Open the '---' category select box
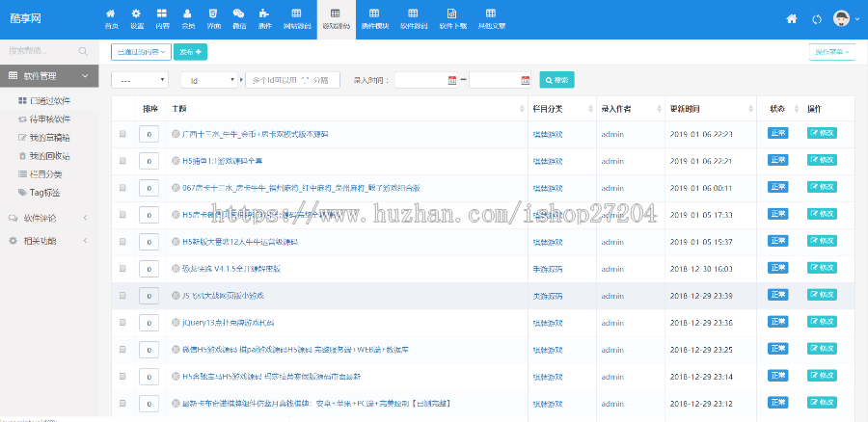Screen dimensions: 868x422 140,80
